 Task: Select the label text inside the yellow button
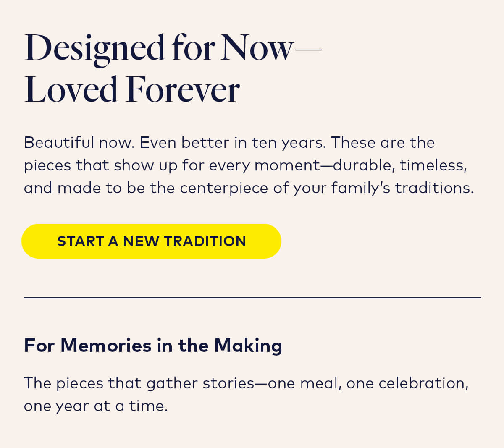pyautogui.click(x=152, y=241)
